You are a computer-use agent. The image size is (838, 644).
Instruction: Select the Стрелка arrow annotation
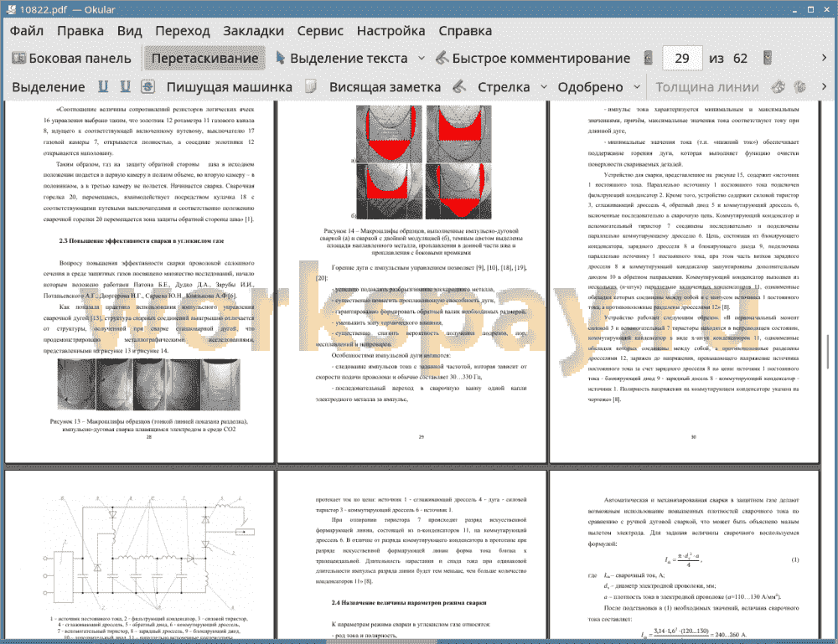pyautogui.click(x=504, y=87)
